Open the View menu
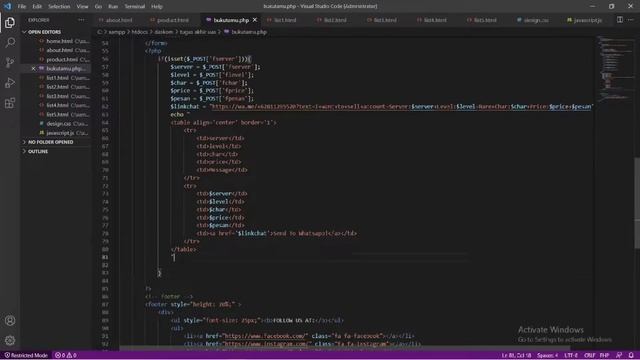640x360 pixels. pyautogui.click(x=82, y=7)
